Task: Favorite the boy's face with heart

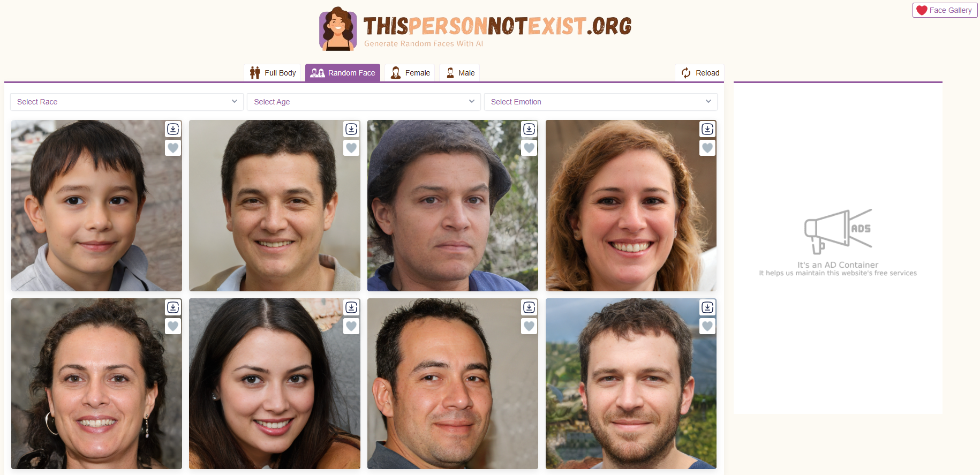Action: [173, 148]
